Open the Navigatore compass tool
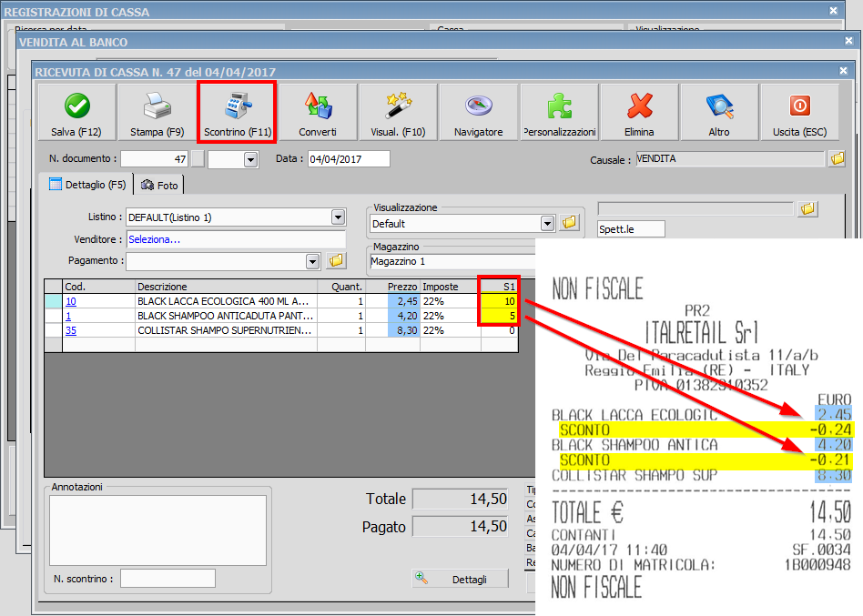 [478, 113]
